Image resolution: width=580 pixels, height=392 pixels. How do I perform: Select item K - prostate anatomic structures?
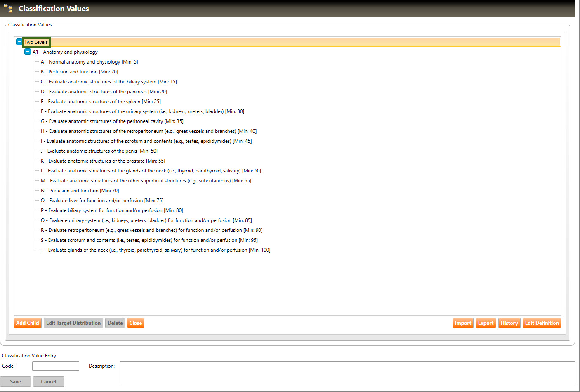tap(103, 161)
